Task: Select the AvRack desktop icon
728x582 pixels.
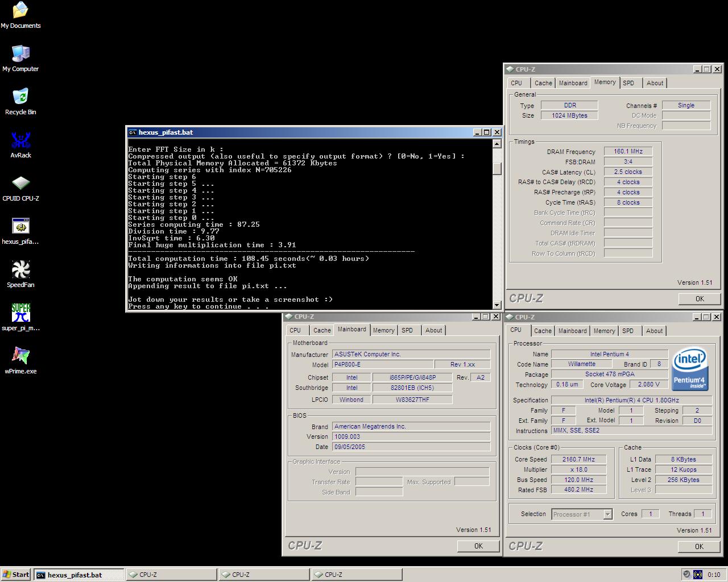Action: (x=20, y=145)
